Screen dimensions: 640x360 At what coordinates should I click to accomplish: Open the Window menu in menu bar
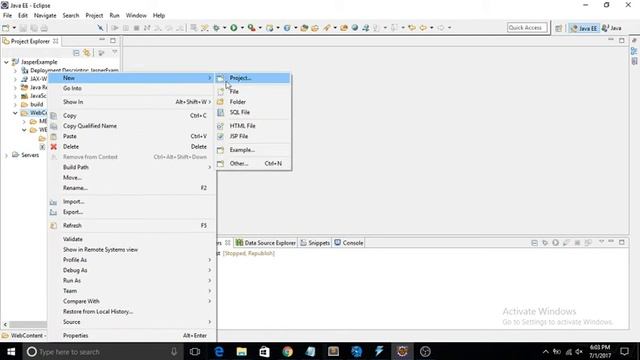coord(136,16)
